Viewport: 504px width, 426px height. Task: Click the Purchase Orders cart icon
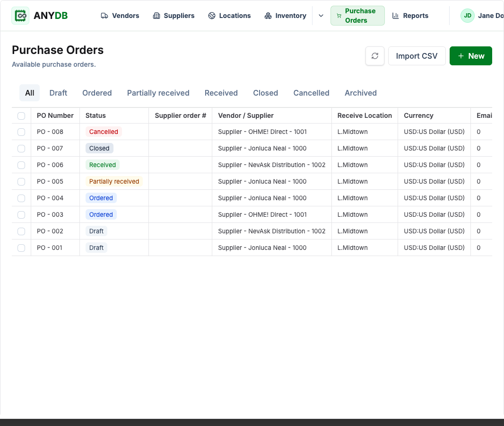pyautogui.click(x=339, y=16)
